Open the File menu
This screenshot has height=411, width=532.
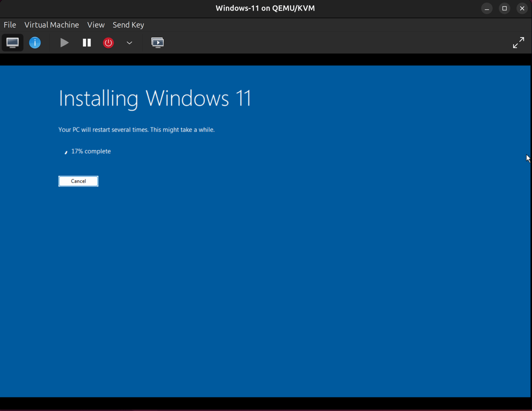coord(9,25)
